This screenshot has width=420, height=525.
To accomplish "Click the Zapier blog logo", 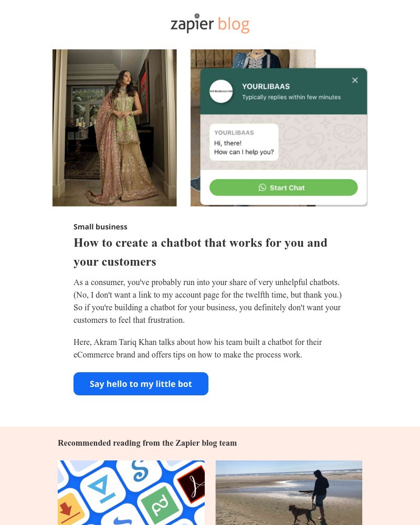I will point(210,24).
